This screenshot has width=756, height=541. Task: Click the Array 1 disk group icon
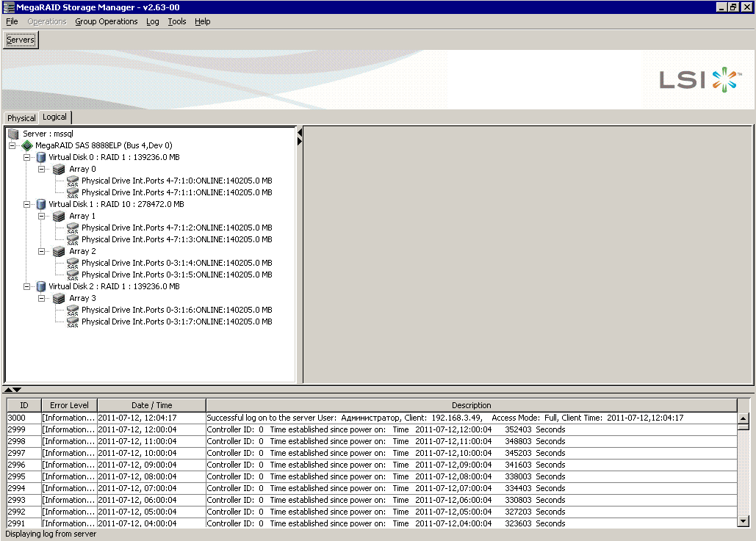(60, 216)
